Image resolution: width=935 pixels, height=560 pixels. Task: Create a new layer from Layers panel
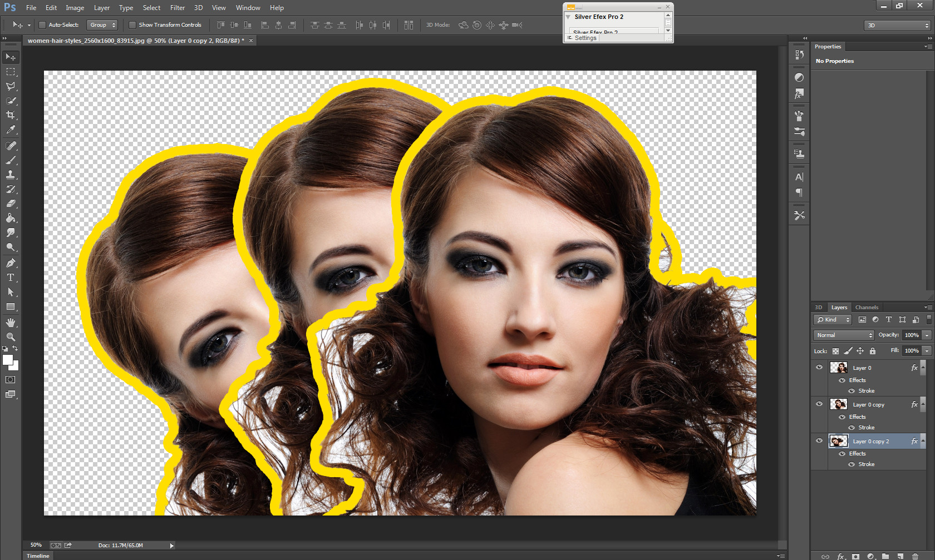900,556
